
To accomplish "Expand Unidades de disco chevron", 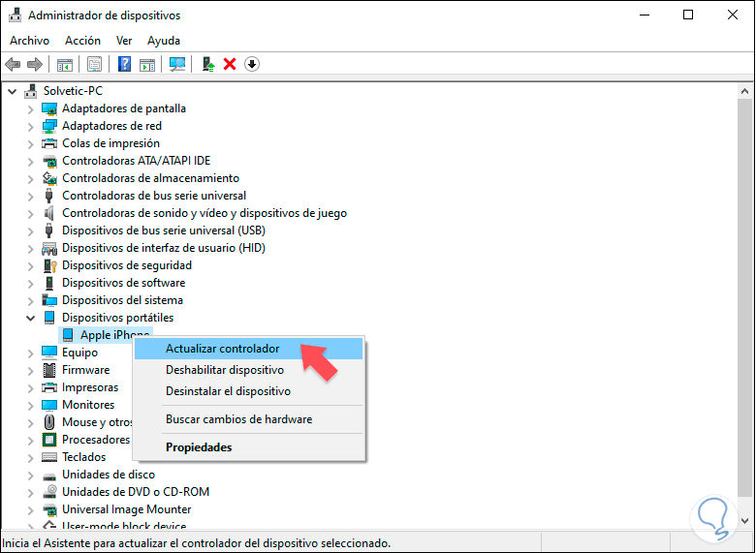I will point(31,475).
